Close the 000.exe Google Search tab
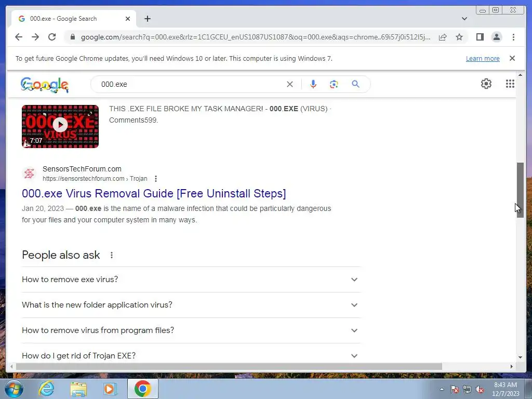The width and height of the screenshot is (532, 399). [128, 19]
